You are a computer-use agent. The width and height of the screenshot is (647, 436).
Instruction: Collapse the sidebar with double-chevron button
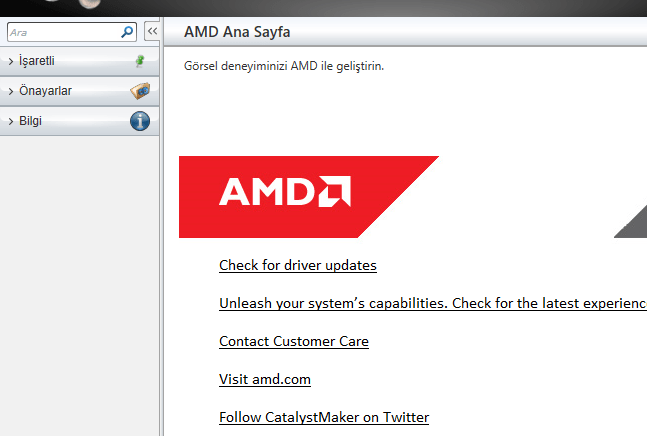tap(152, 31)
